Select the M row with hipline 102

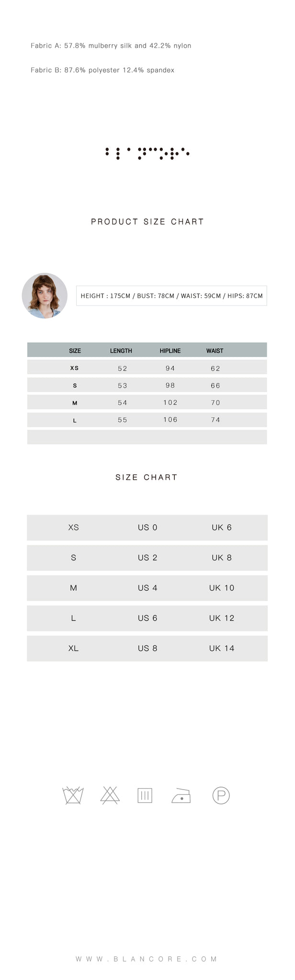click(x=147, y=402)
